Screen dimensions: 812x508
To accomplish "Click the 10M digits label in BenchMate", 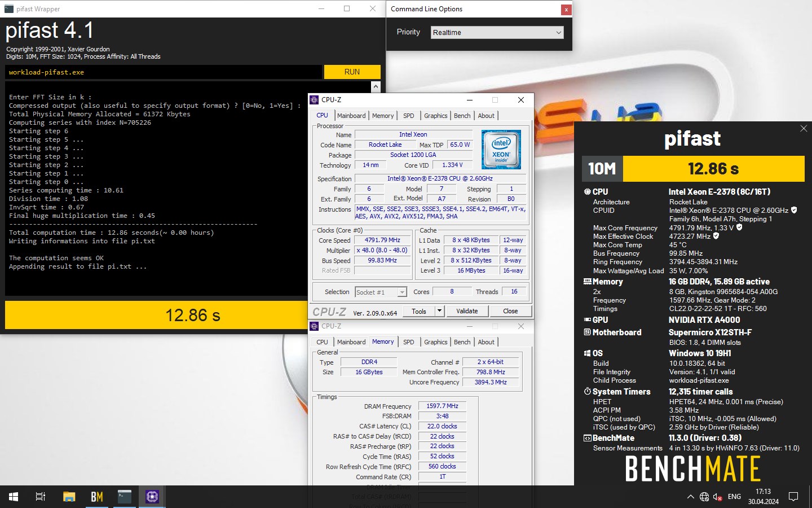I will point(602,169).
